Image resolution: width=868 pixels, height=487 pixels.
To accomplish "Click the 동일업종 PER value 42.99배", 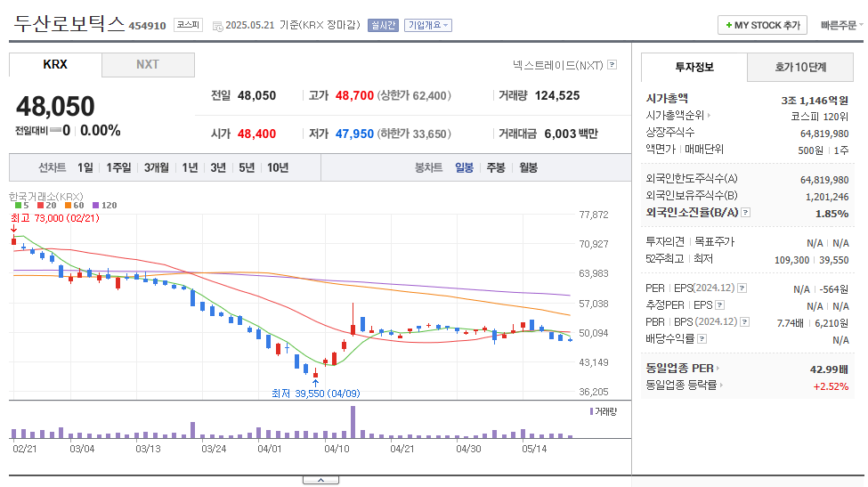I will pyautogui.click(x=829, y=369).
